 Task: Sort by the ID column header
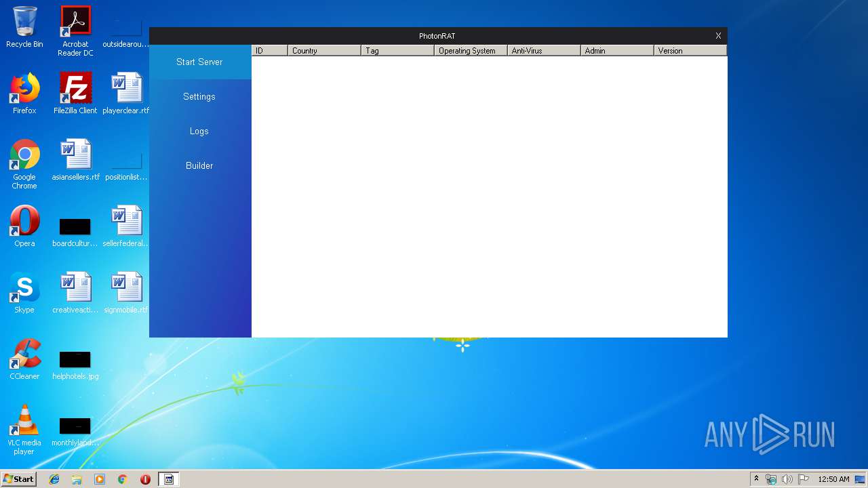pos(270,51)
